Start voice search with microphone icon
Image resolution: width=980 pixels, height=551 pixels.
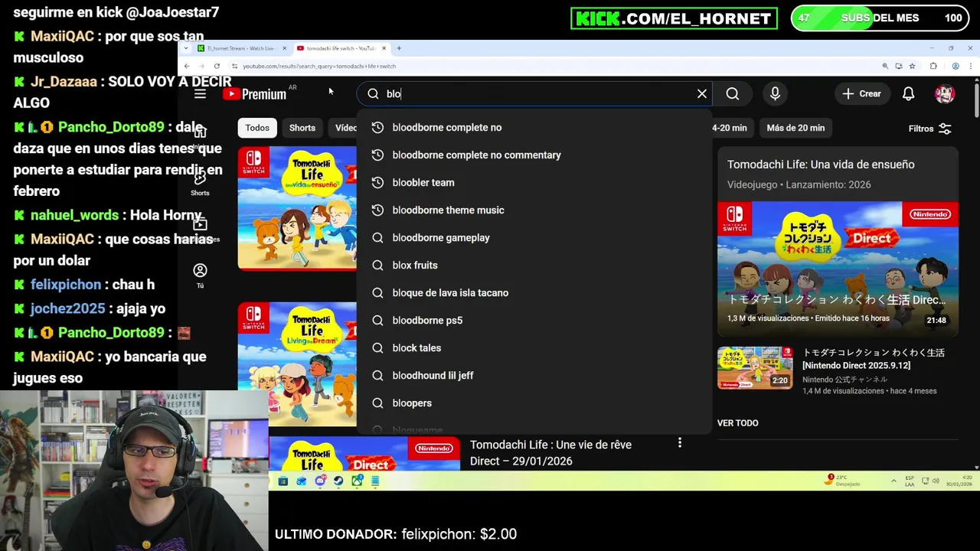pyautogui.click(x=775, y=93)
